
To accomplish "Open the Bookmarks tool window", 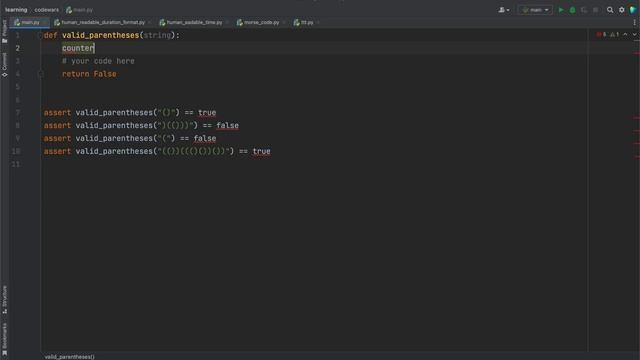I will [x=4, y=339].
